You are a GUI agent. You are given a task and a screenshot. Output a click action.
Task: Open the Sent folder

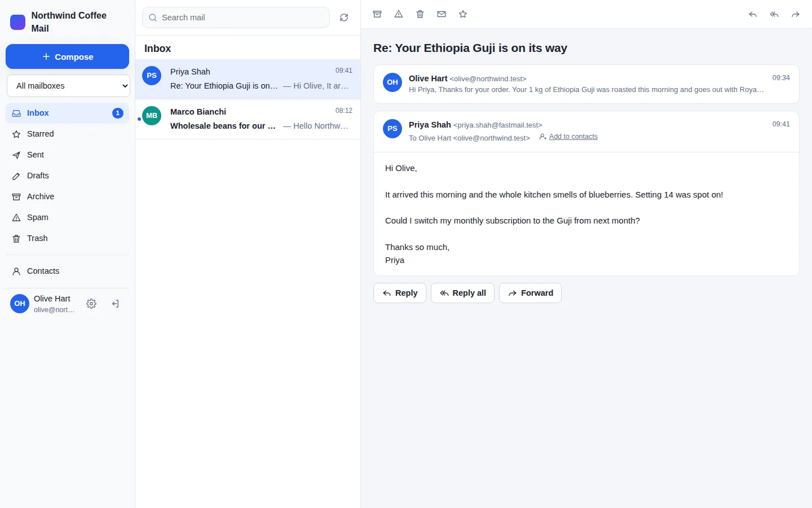tap(68, 155)
